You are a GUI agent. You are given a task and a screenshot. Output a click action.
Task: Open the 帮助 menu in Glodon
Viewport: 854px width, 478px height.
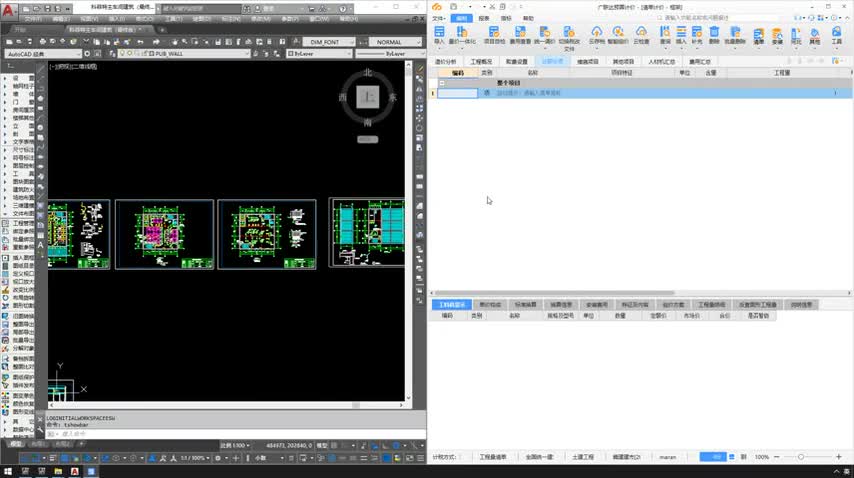pyautogui.click(x=528, y=19)
